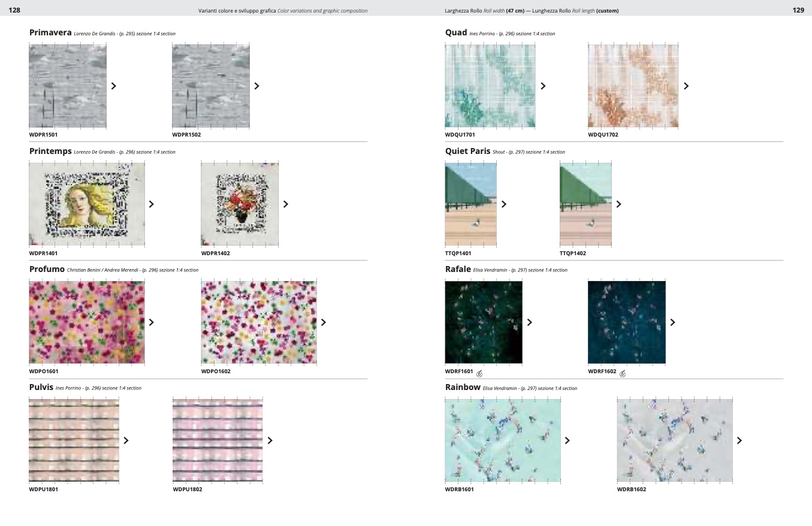
Task: Click the chevron right of Profumo WDPO1601
Action: coord(152,322)
